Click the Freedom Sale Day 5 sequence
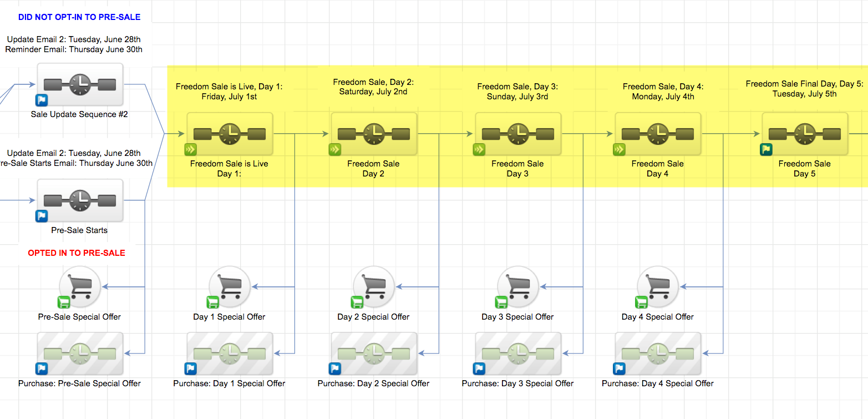Viewport: 868px width, 419px height. tap(804, 134)
